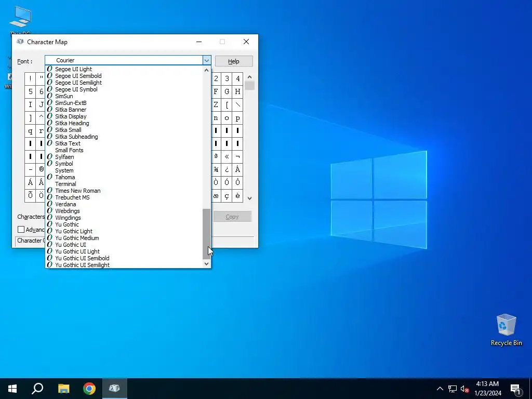
Task: Open taskbar Search
Action: (37, 389)
